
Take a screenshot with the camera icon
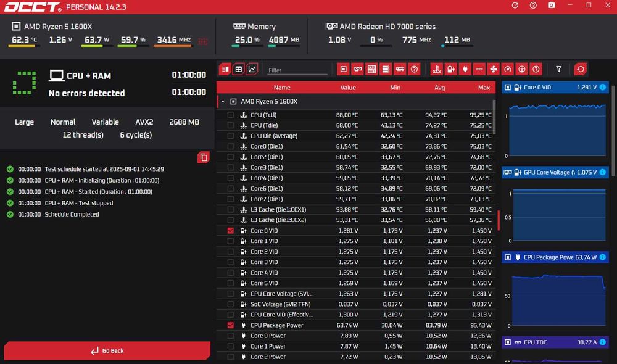click(x=551, y=5)
